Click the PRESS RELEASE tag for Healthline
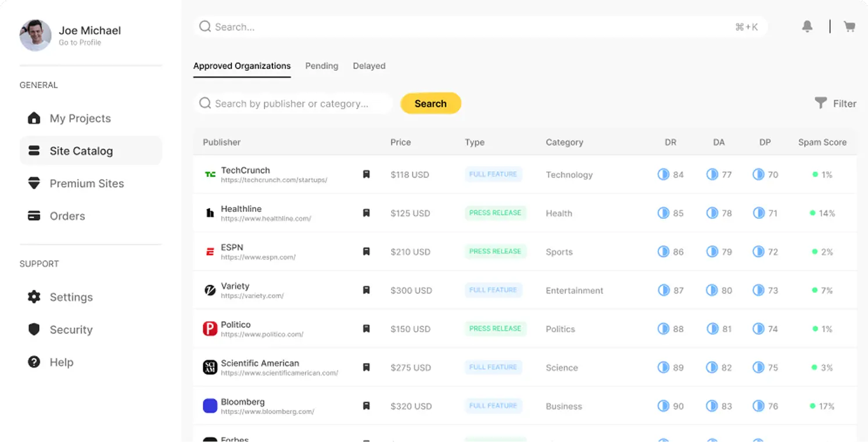Screen dimensions: 868x442 click(x=496, y=213)
